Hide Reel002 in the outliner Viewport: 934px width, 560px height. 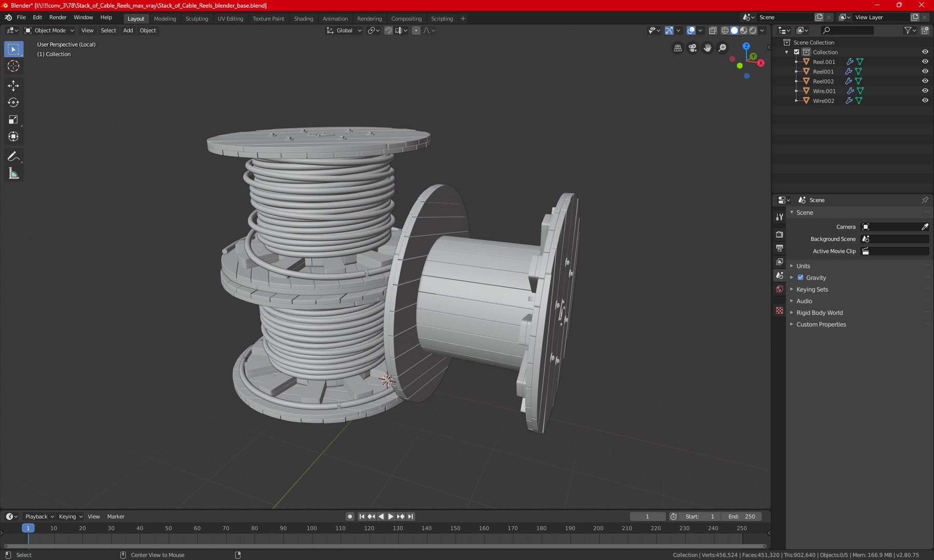pyautogui.click(x=925, y=81)
